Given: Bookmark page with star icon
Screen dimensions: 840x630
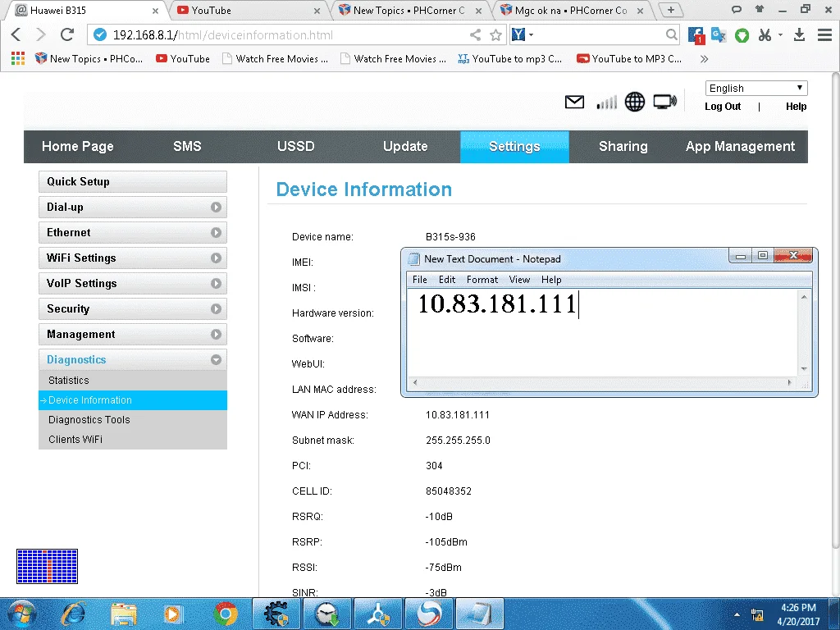Looking at the screenshot, I should click(496, 34).
